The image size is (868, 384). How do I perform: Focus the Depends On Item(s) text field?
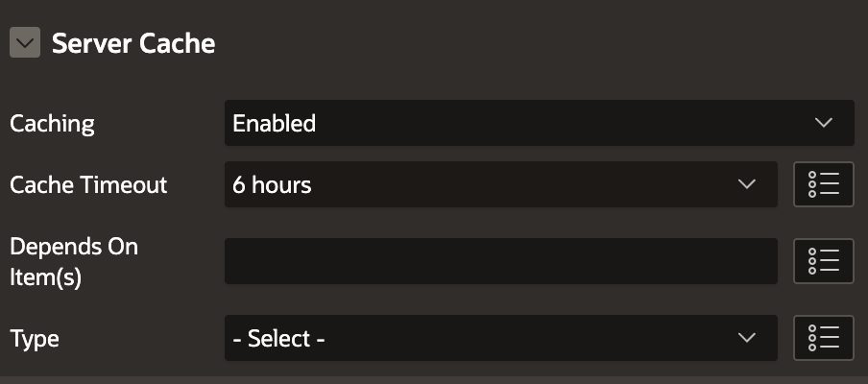click(500, 261)
